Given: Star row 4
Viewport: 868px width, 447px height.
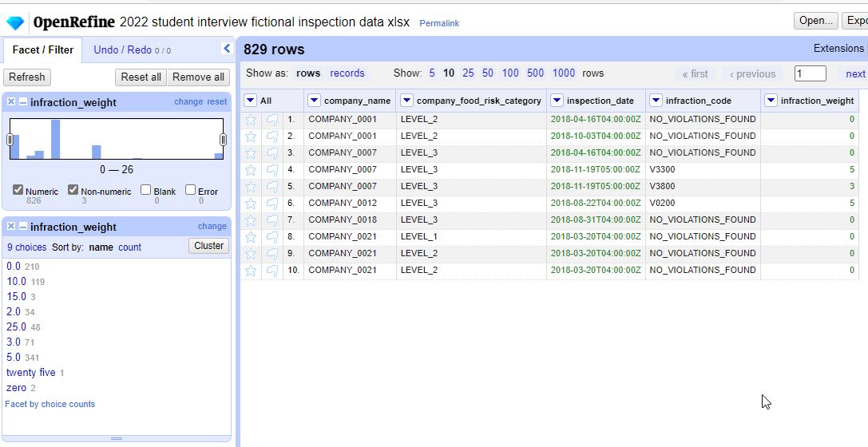Looking at the screenshot, I should (251, 170).
